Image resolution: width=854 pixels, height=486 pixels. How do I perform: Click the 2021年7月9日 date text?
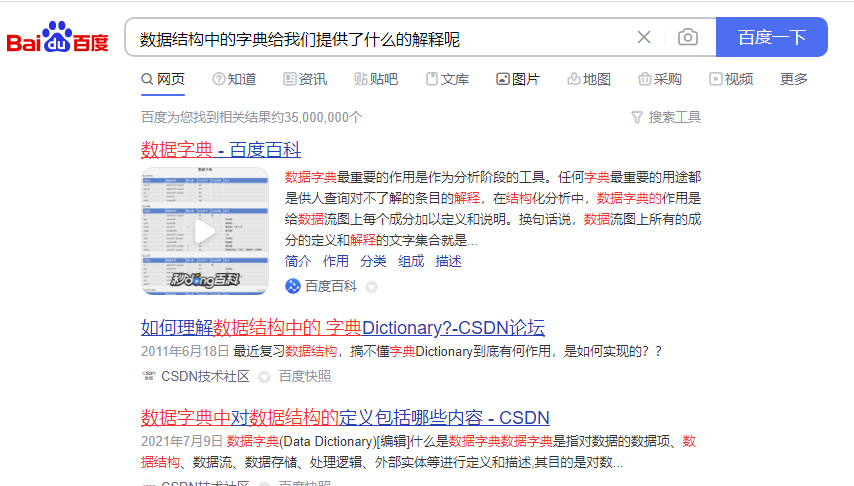[182, 441]
